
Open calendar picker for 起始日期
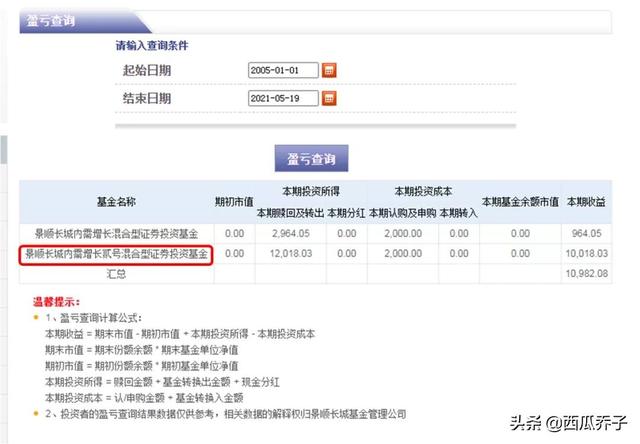[x=329, y=70]
